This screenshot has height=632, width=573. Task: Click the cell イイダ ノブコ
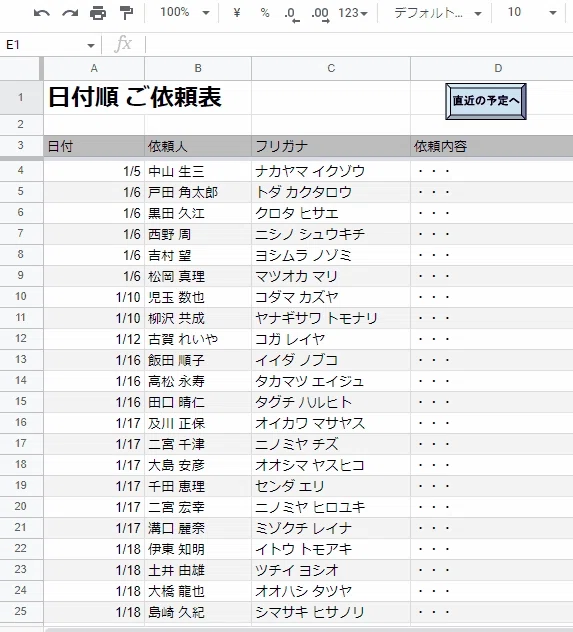pos(331,360)
